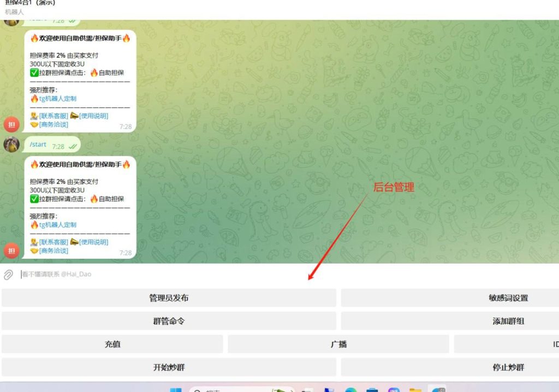The image size is (559, 392).
Task: Click 300U以下固定收3U text in the upper message
Action: point(57,64)
